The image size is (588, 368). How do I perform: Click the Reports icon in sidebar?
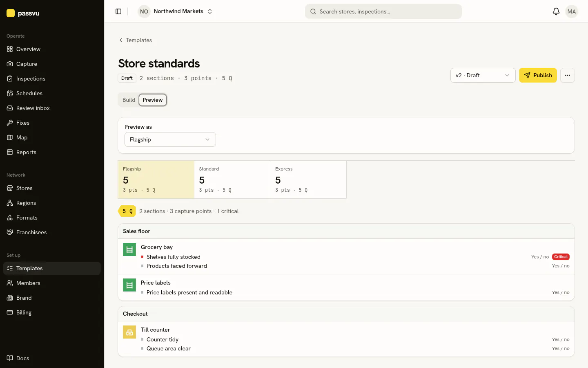[x=10, y=152]
